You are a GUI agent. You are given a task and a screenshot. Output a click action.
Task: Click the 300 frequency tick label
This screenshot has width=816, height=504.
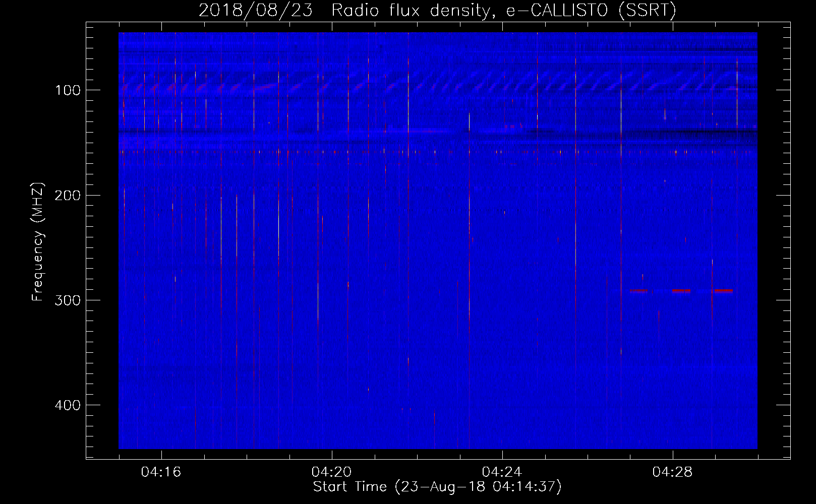[x=68, y=300]
